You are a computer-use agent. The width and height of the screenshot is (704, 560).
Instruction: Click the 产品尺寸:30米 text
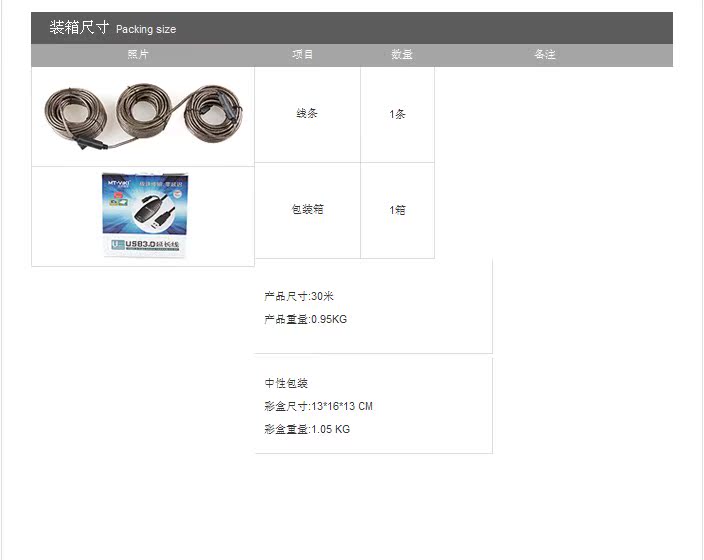(299, 296)
